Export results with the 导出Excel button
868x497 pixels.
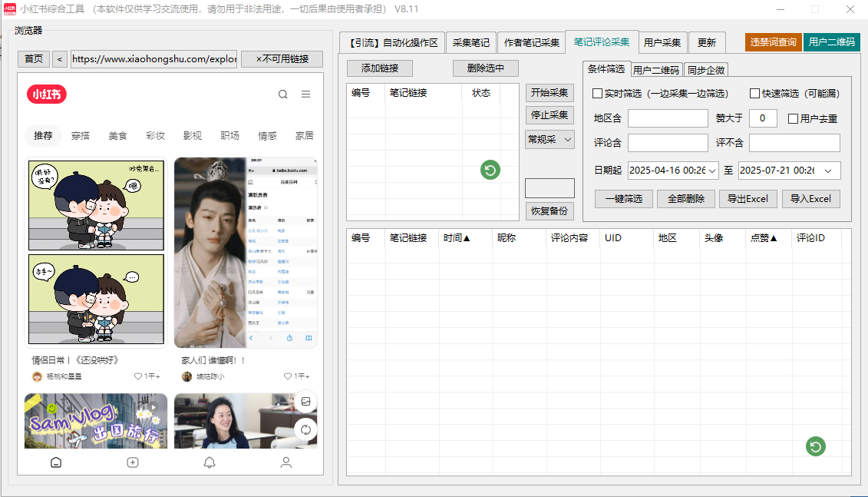pos(748,198)
